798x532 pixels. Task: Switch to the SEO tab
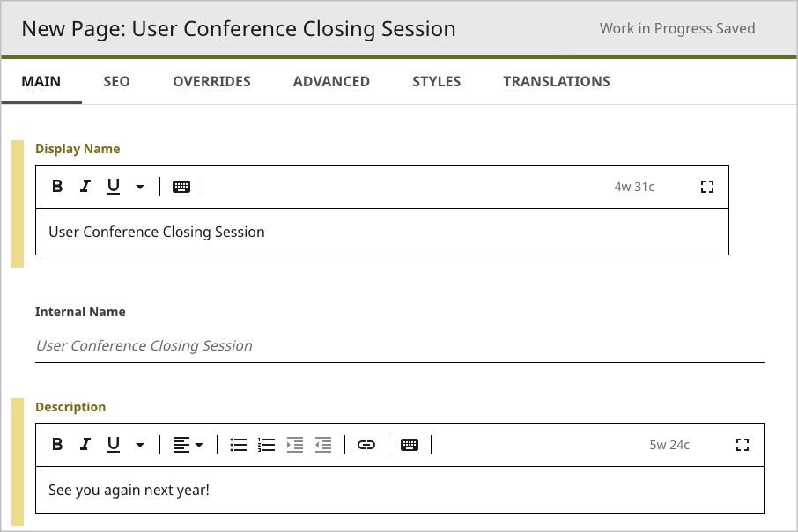click(116, 81)
